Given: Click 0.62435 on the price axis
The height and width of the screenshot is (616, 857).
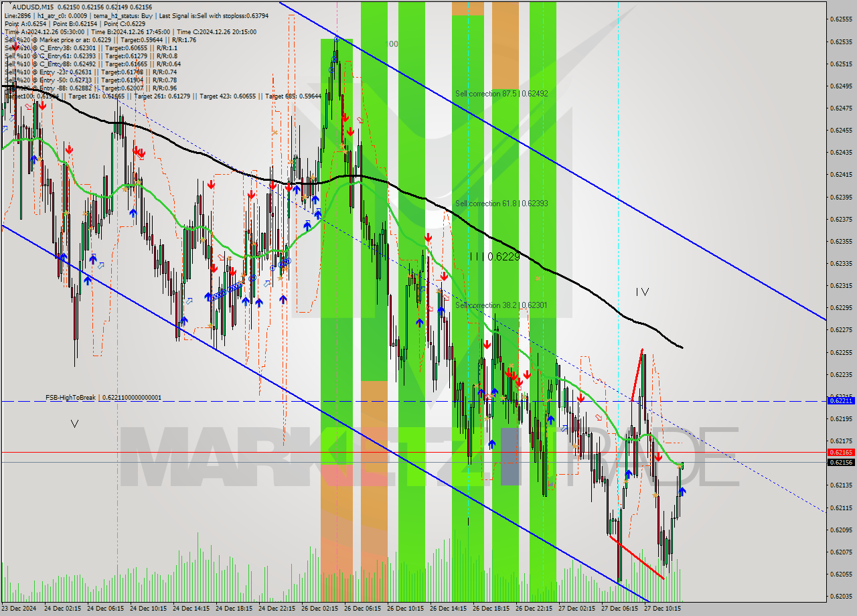Looking at the screenshot, I should click(x=842, y=152).
